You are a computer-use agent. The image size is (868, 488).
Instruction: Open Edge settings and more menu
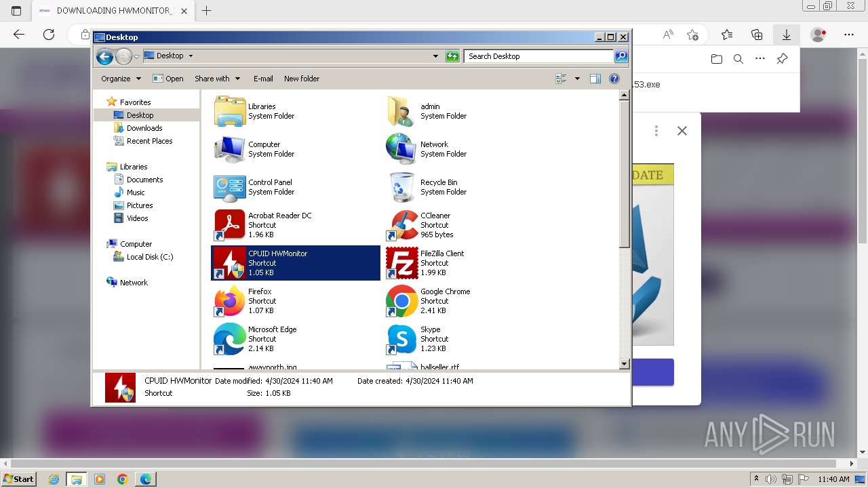(x=849, y=35)
